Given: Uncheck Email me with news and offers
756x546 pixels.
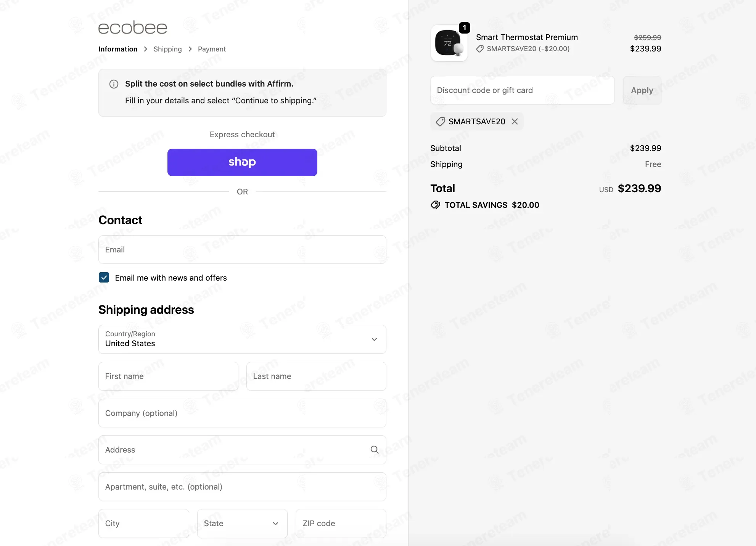Looking at the screenshot, I should 104,278.
